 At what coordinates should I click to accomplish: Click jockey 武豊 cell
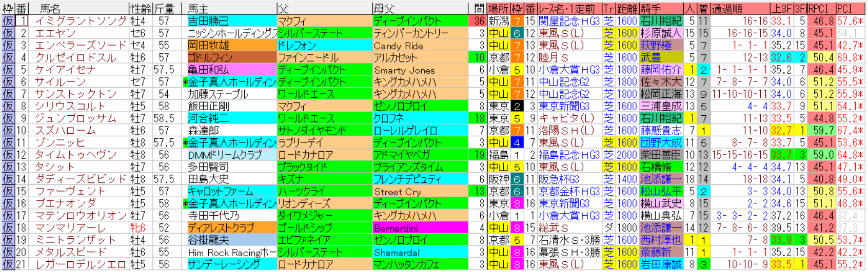point(650,57)
